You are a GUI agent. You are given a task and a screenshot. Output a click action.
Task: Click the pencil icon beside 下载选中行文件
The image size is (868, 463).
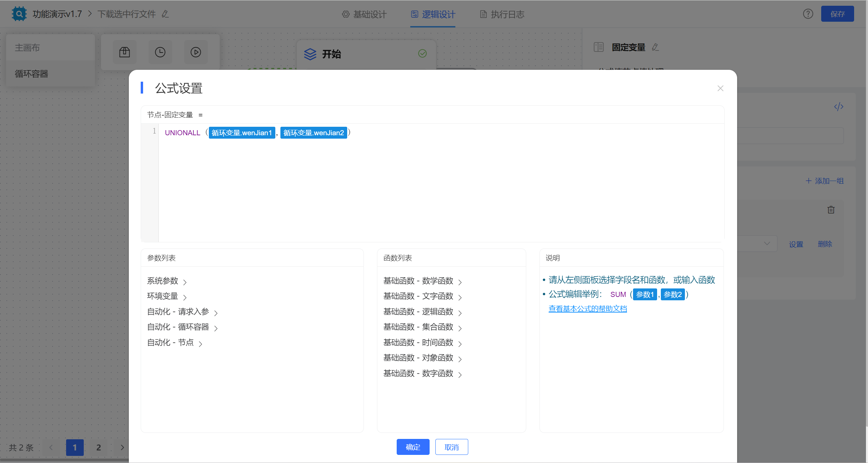pos(165,14)
